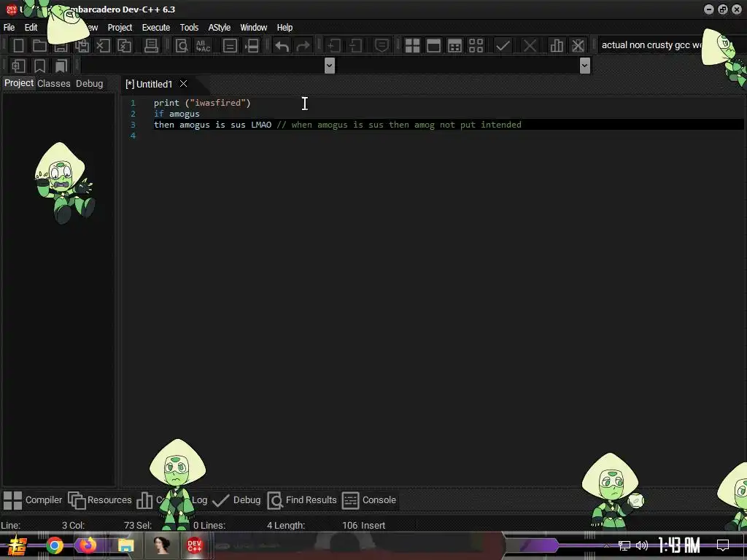This screenshot has width=747, height=560.
Task: Click the Syntax check checkmark icon
Action: click(x=503, y=46)
